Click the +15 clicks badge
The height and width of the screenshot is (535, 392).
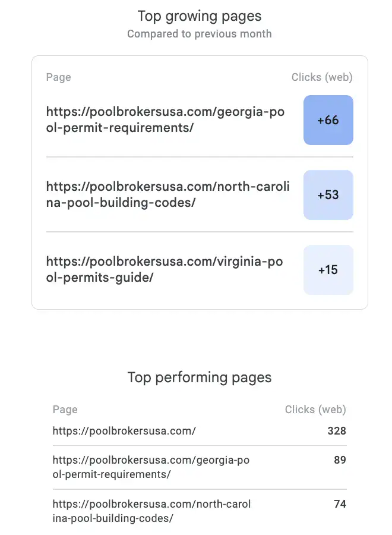click(328, 270)
